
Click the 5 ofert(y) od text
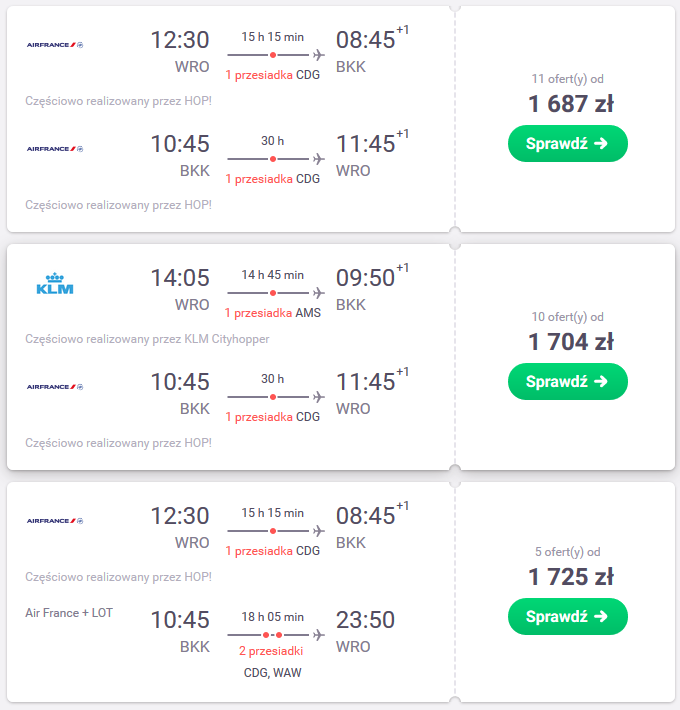point(567,552)
